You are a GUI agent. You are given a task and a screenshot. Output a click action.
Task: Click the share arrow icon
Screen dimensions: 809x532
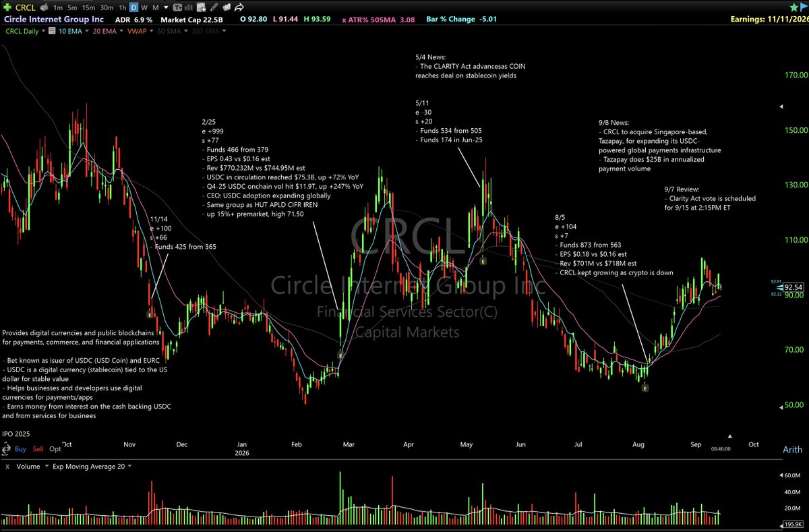239,7
